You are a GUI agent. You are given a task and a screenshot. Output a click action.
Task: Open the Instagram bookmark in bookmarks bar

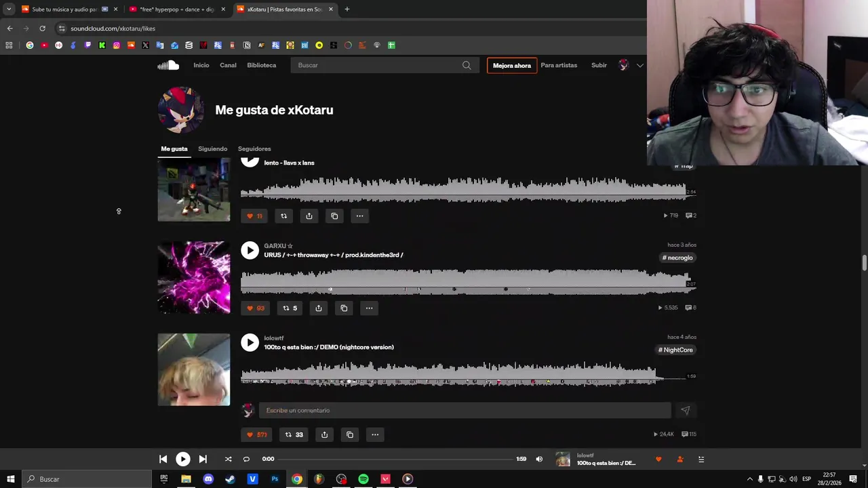tap(117, 45)
